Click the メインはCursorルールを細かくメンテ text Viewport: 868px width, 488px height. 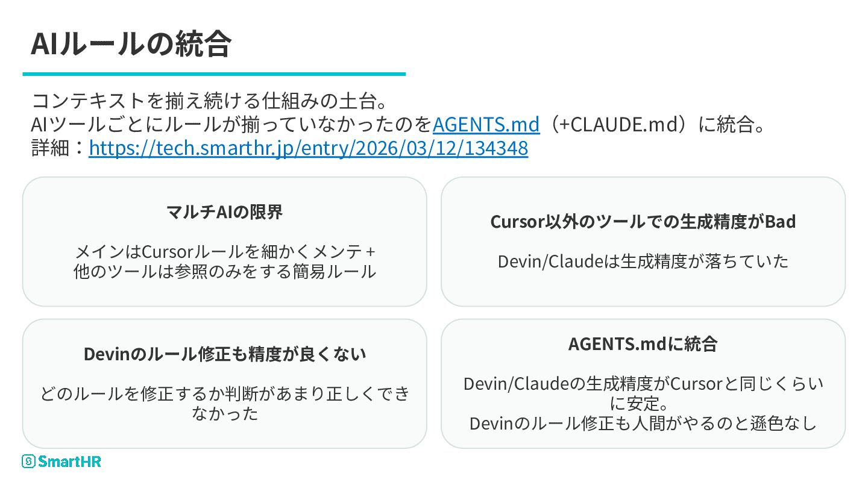[x=224, y=251]
